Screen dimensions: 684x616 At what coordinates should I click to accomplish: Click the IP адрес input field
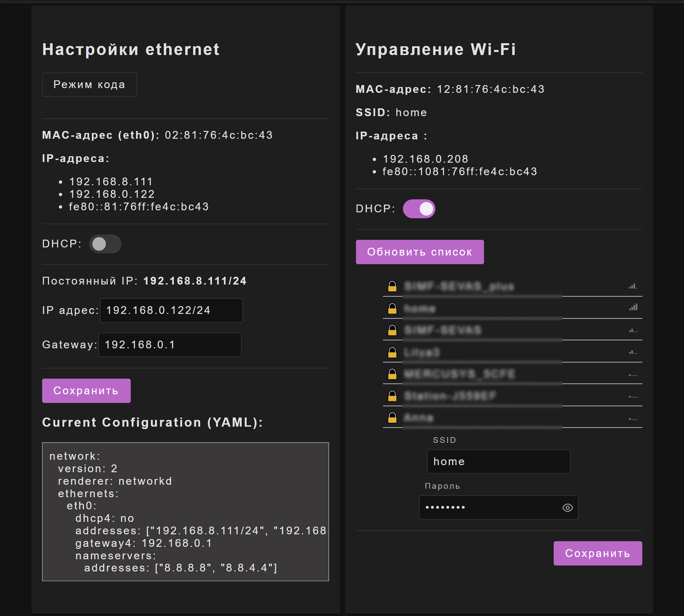(171, 310)
